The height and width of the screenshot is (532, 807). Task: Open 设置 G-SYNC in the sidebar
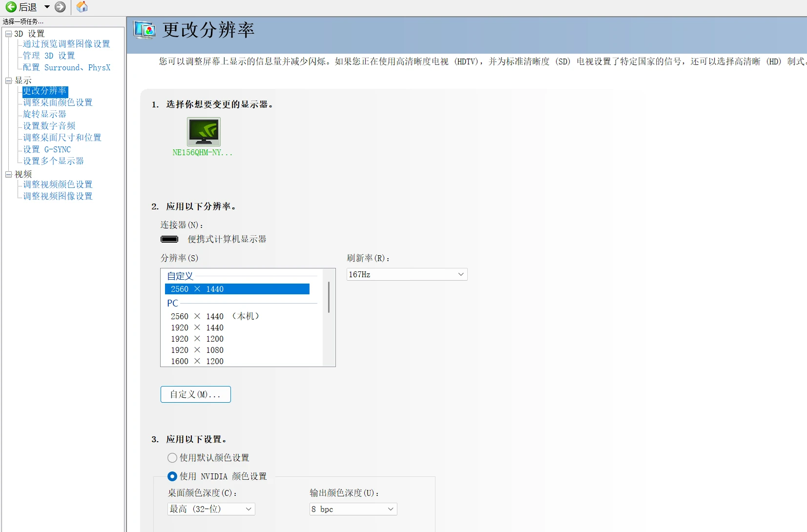coord(45,149)
